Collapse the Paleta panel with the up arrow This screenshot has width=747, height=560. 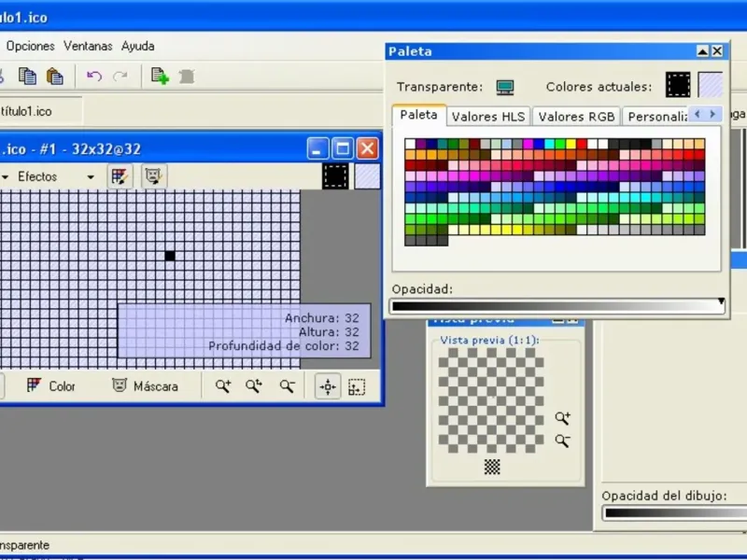pyautogui.click(x=703, y=51)
